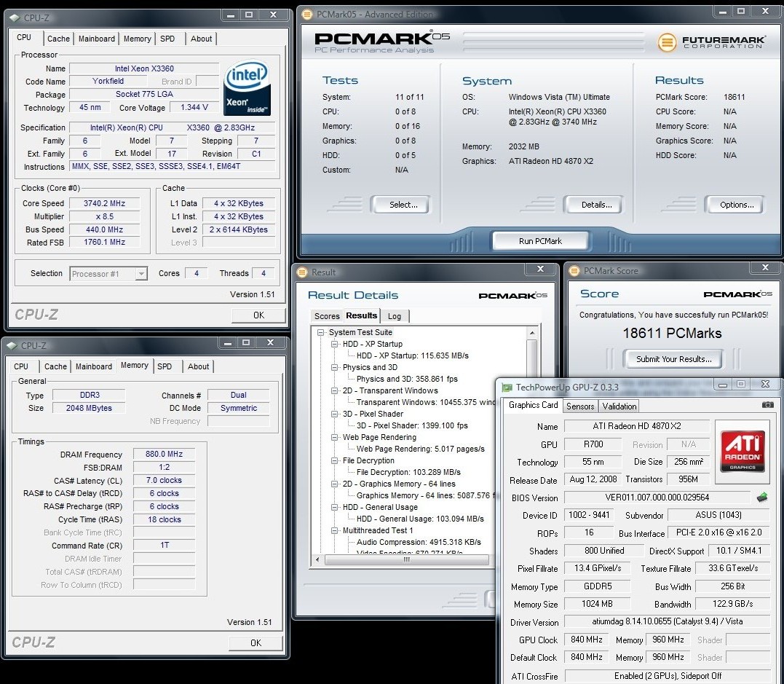This screenshot has height=684, width=784.
Task: Click Submit Your Results... button
Action: tap(673, 359)
